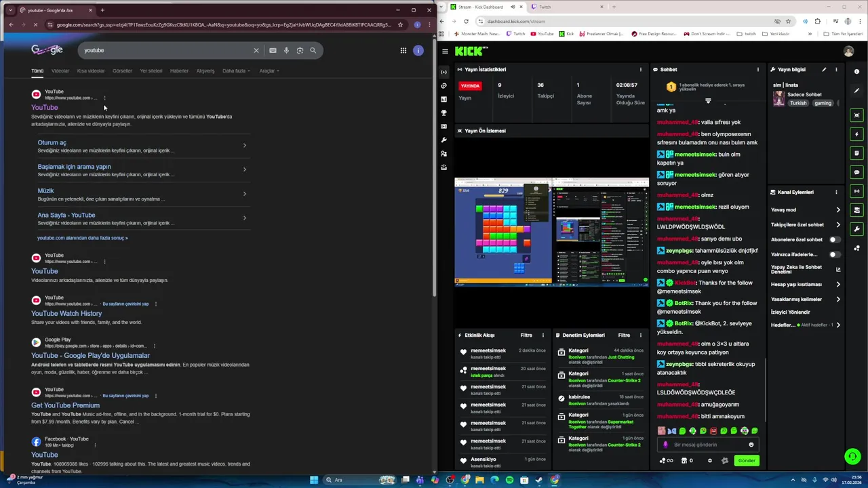
Task: Open Filtre in Etkinlik Akışı panel
Action: [526, 335]
